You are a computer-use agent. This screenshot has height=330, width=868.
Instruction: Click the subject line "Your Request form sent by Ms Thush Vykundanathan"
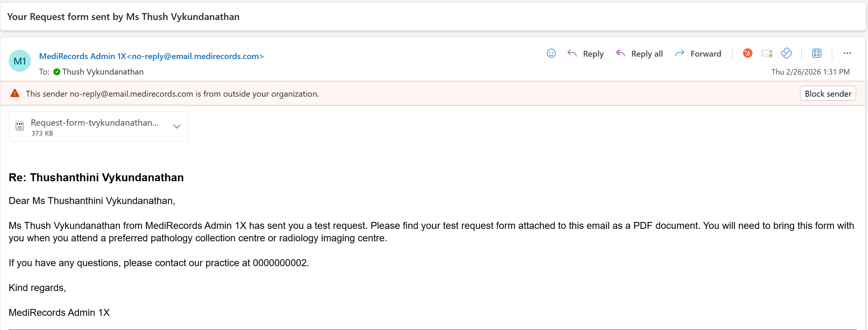123,17
